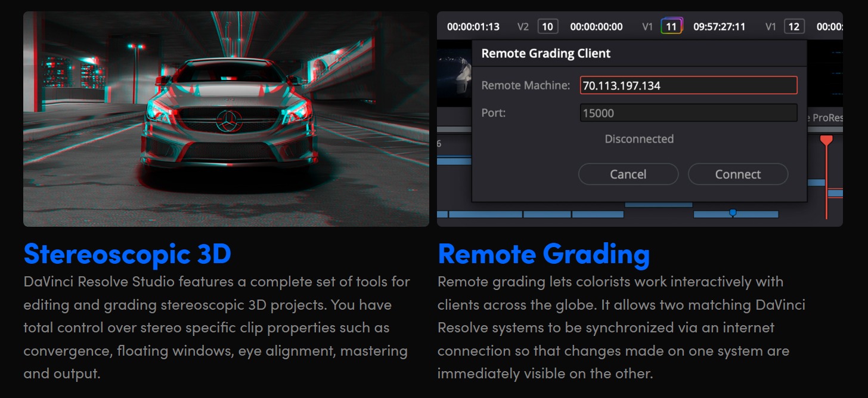868x398 pixels.
Task: Select clip number 12 box
Action: tap(794, 26)
